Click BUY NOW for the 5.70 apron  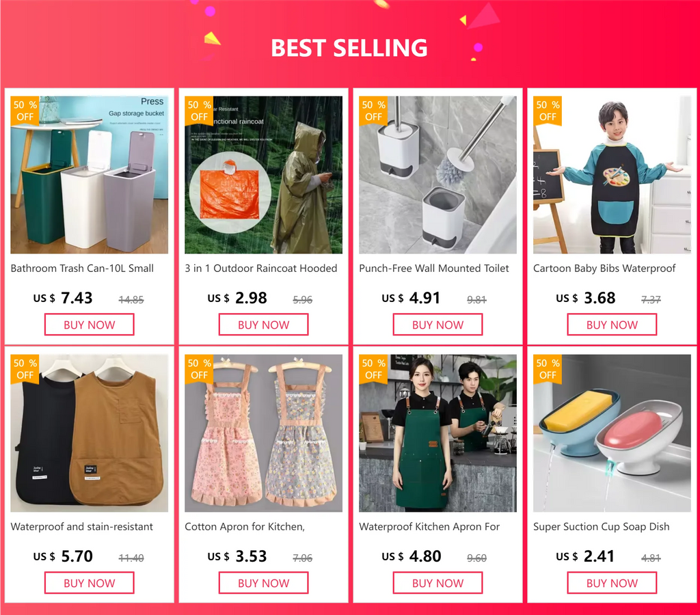[90, 583]
